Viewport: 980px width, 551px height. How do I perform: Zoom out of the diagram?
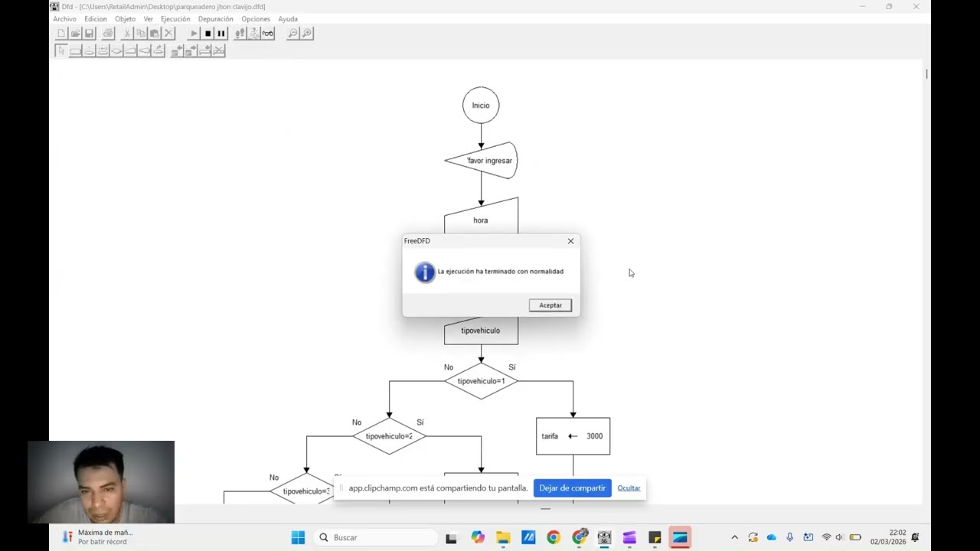(x=292, y=33)
